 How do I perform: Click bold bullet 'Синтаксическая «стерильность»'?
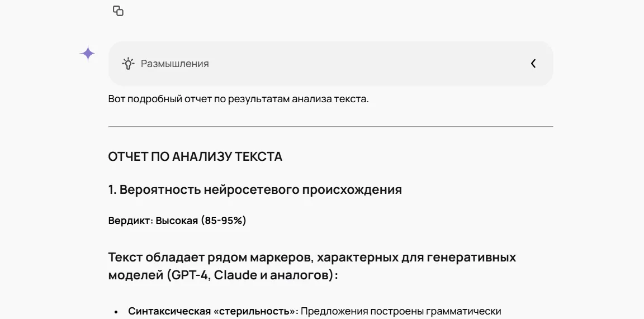[214, 311]
